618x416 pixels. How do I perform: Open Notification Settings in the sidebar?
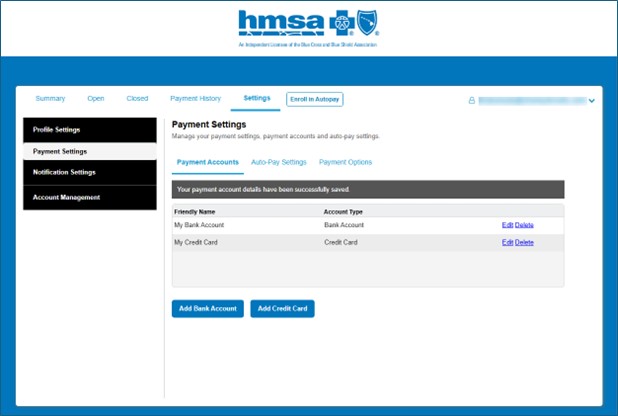pos(90,172)
